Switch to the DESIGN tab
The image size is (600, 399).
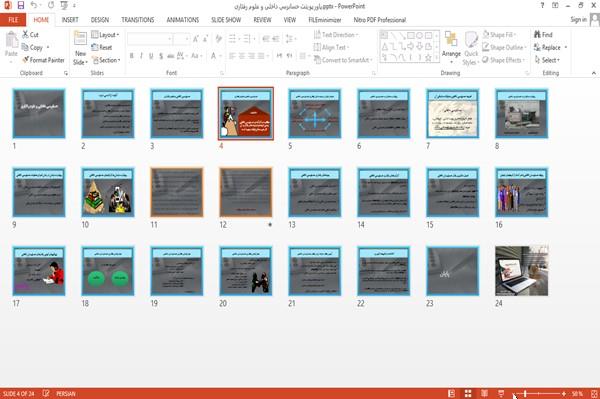(100, 20)
